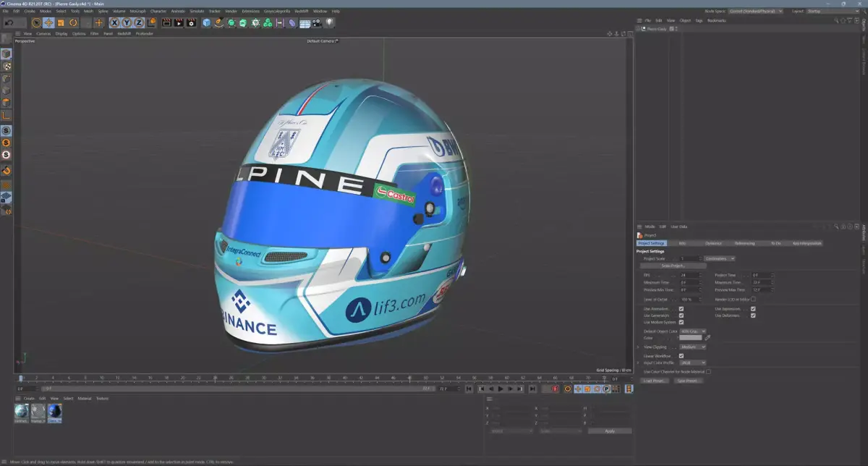868x466 pixels.
Task: Add a Cube primitive object
Action: coord(206,22)
